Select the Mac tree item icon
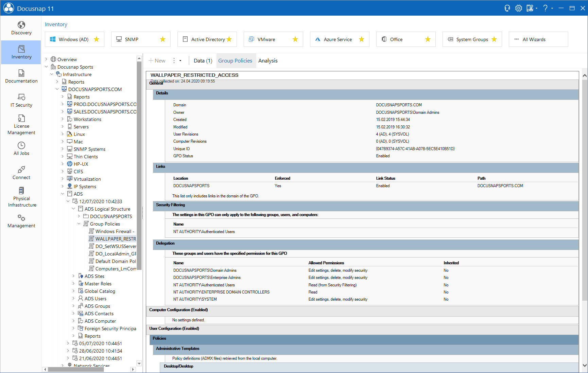This screenshot has width=588, height=373. (x=70, y=142)
